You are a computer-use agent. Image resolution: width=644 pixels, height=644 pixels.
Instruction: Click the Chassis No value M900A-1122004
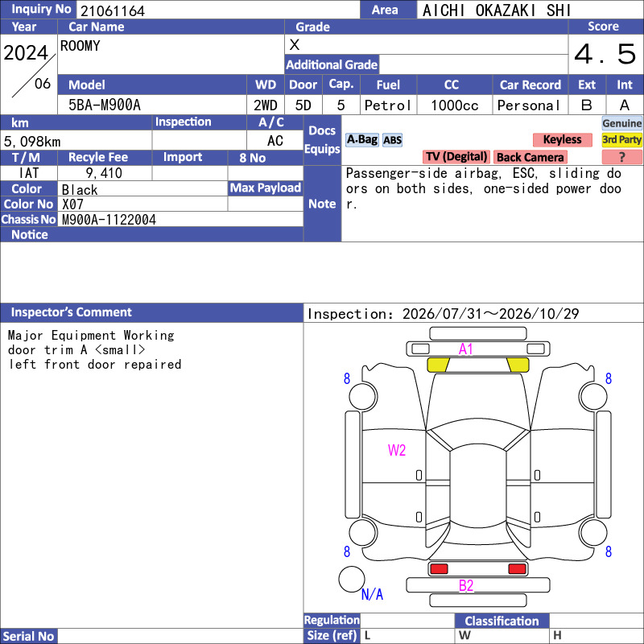(109, 220)
